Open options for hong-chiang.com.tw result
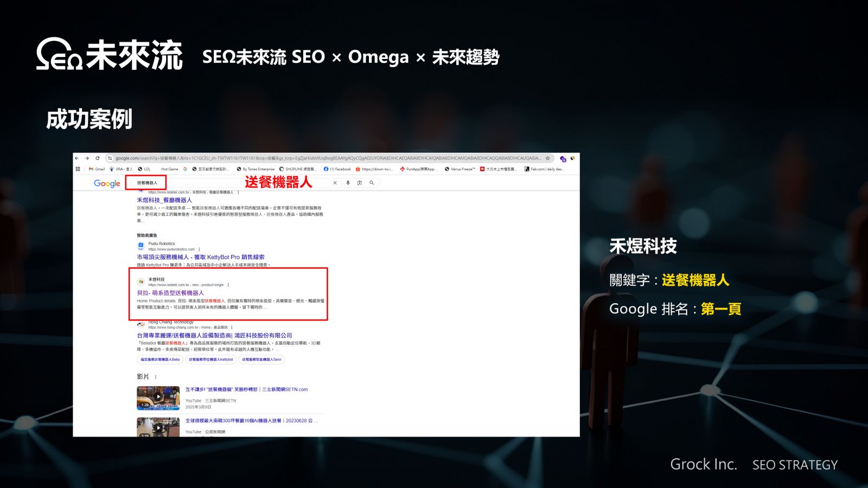This screenshot has width=868, height=488. point(232,328)
